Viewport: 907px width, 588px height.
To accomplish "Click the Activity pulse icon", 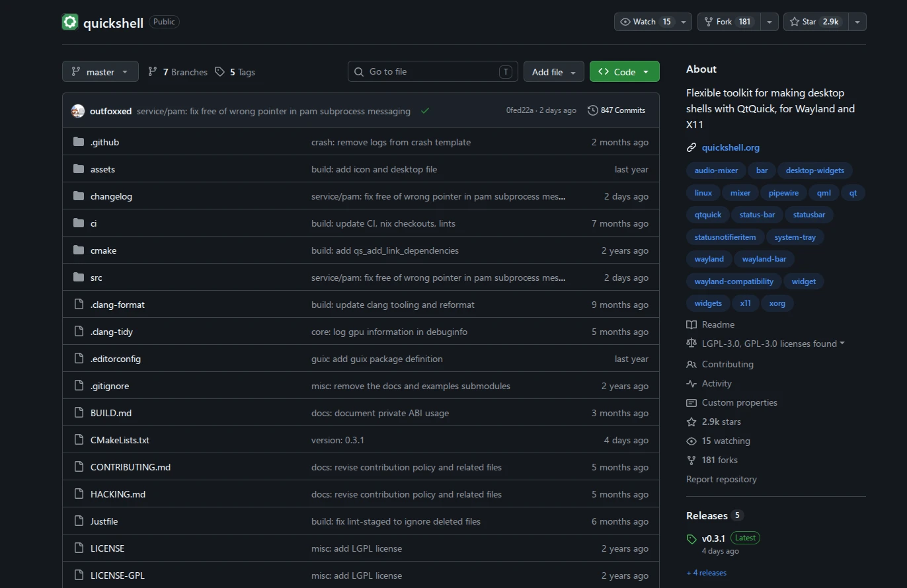I will point(691,383).
